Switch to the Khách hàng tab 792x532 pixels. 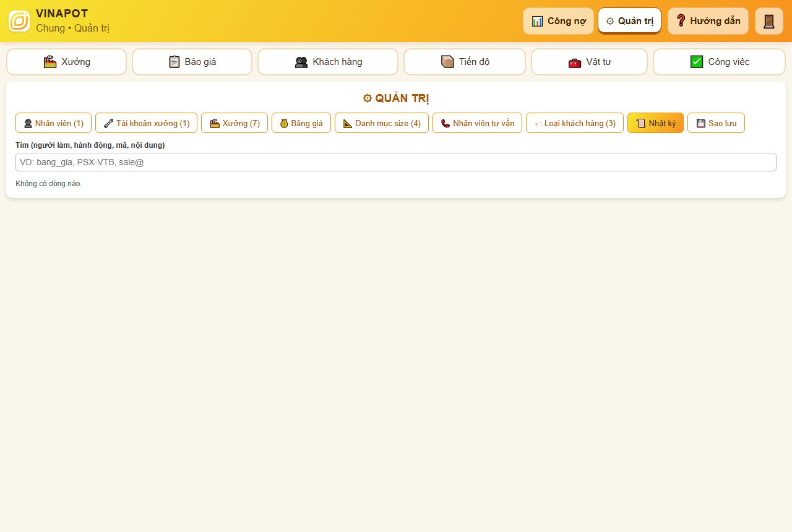[x=328, y=62]
